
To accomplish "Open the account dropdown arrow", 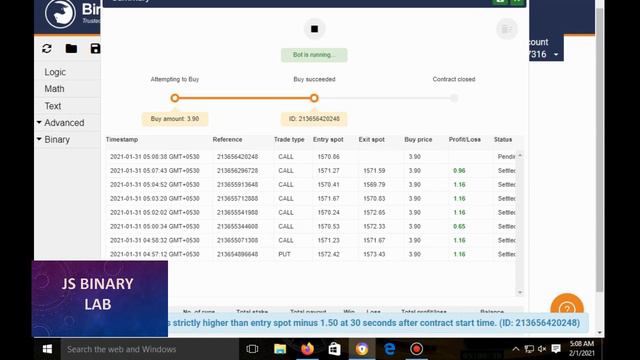I will click(x=556, y=55).
